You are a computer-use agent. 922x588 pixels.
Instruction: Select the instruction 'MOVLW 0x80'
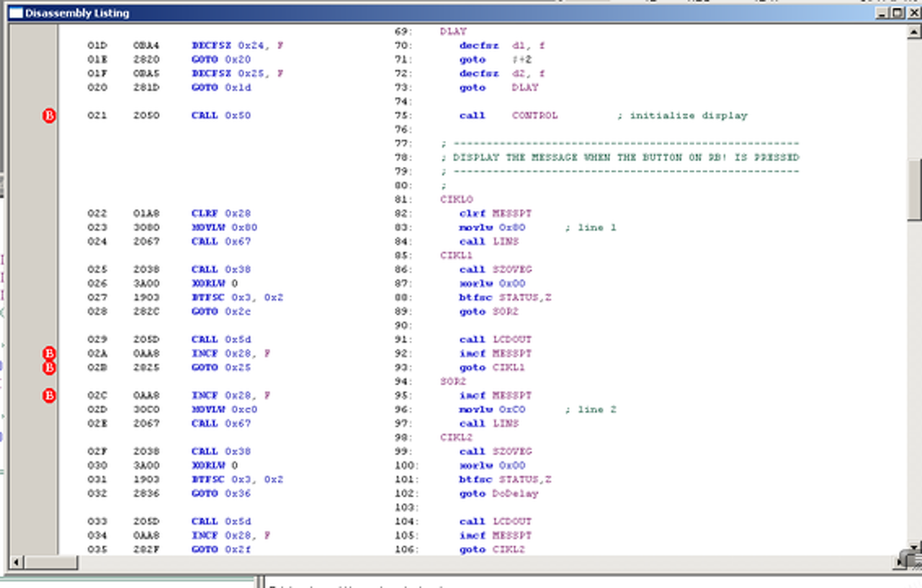pos(225,227)
